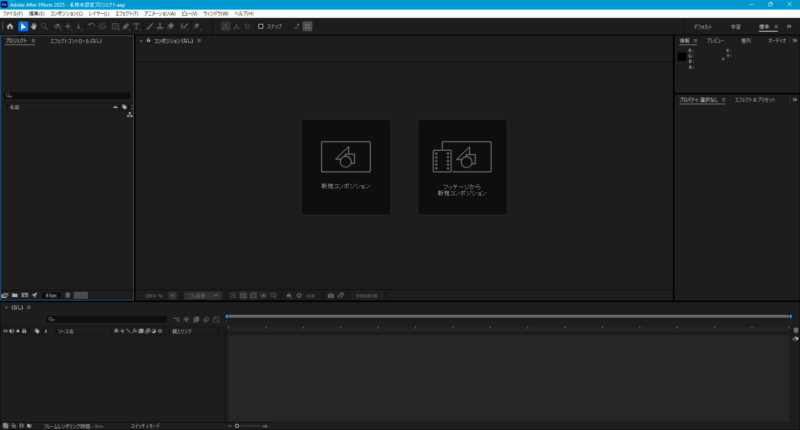Click the 8 bpc color depth button
The image size is (800, 430).
pyautogui.click(x=51, y=295)
